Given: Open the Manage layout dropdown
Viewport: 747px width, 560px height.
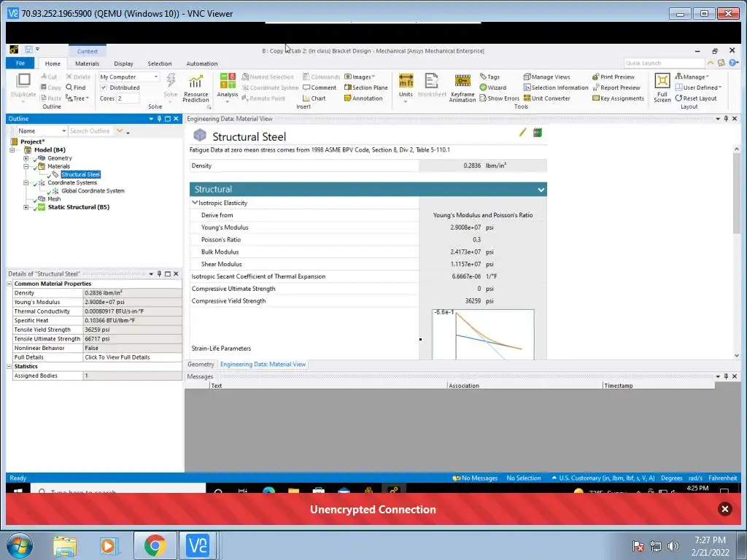Looking at the screenshot, I should [x=692, y=77].
